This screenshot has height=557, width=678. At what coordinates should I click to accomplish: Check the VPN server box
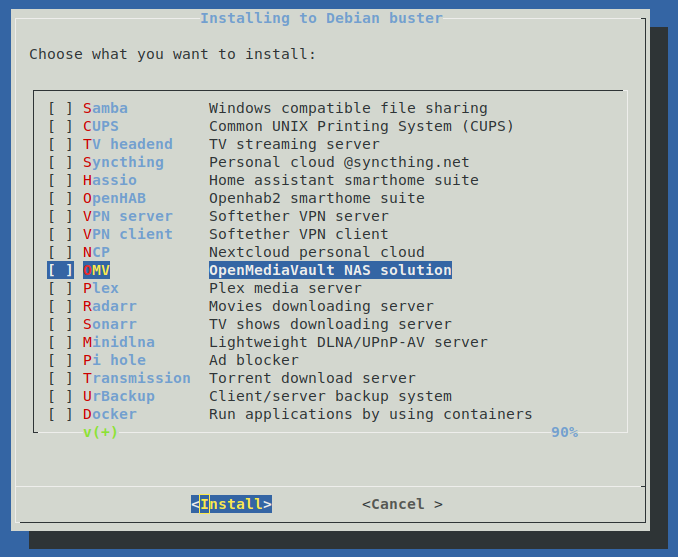point(61,216)
